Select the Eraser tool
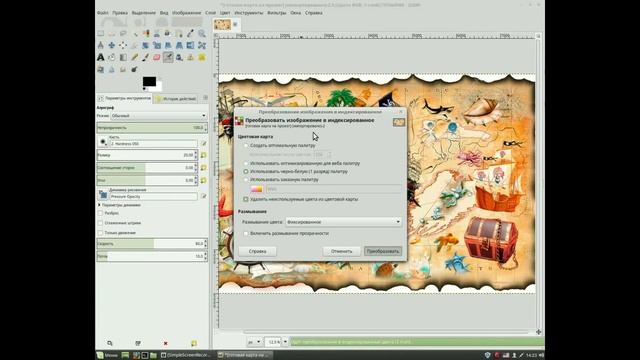The height and width of the screenshot is (360, 640). [157, 57]
